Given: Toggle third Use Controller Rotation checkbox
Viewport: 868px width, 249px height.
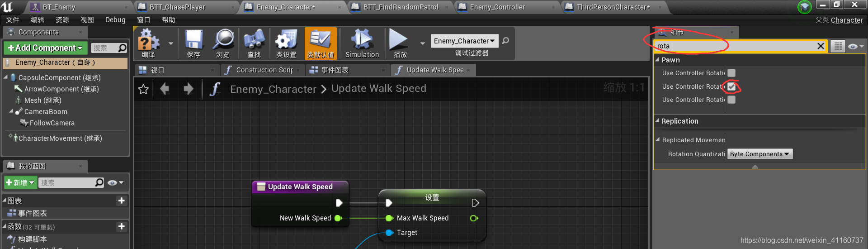Looking at the screenshot, I should (731, 100).
